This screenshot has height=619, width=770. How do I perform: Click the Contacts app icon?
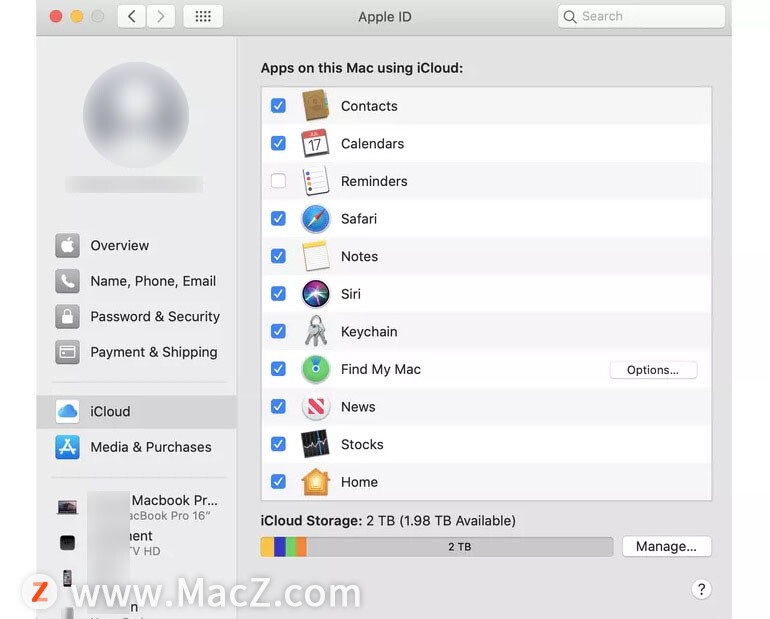(315, 106)
